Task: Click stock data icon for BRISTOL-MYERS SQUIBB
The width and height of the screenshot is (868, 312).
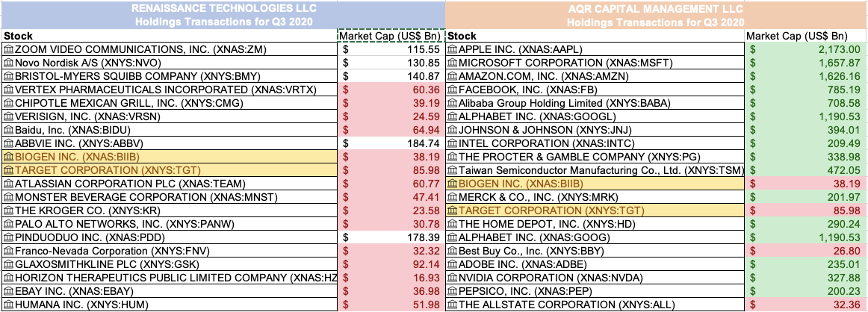Action: click(8, 76)
